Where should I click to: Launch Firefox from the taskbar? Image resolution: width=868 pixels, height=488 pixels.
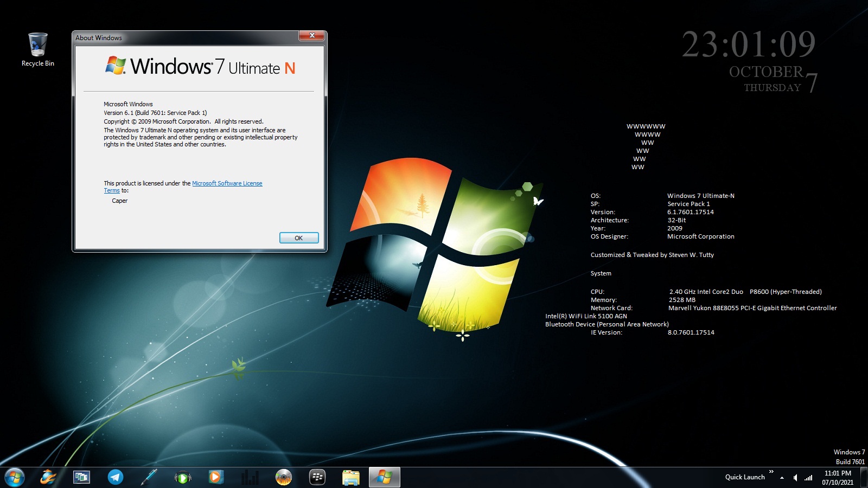coord(49,477)
